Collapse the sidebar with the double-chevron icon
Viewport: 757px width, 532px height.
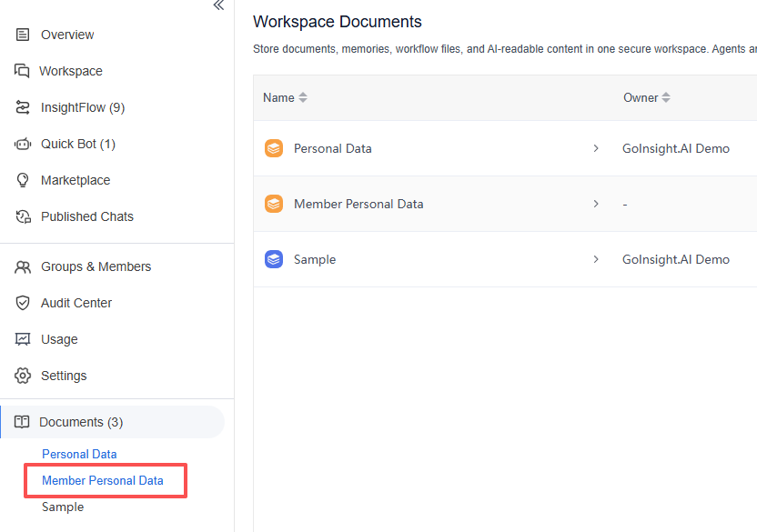(x=218, y=5)
